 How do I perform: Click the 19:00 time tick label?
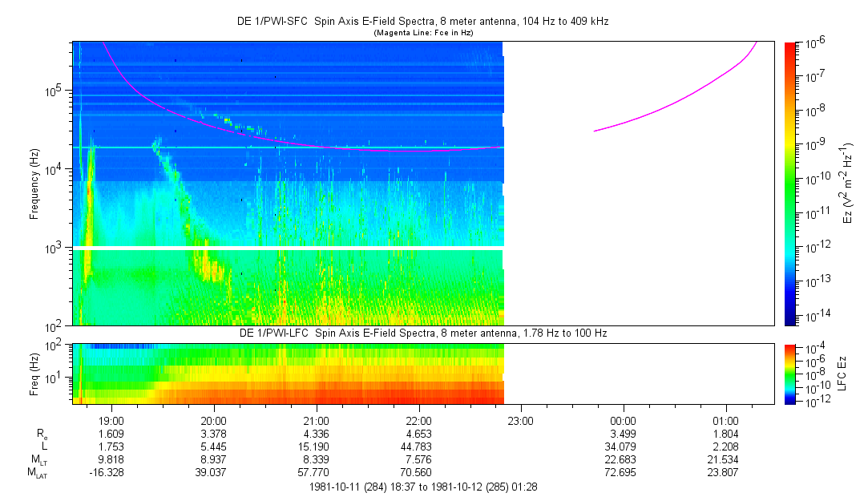pyautogui.click(x=111, y=421)
